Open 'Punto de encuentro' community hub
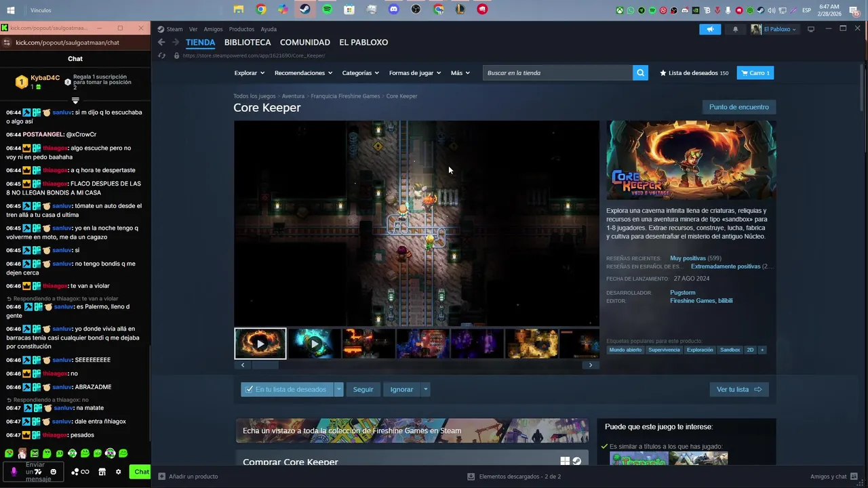Screen dimensions: 868x488 [739, 107]
